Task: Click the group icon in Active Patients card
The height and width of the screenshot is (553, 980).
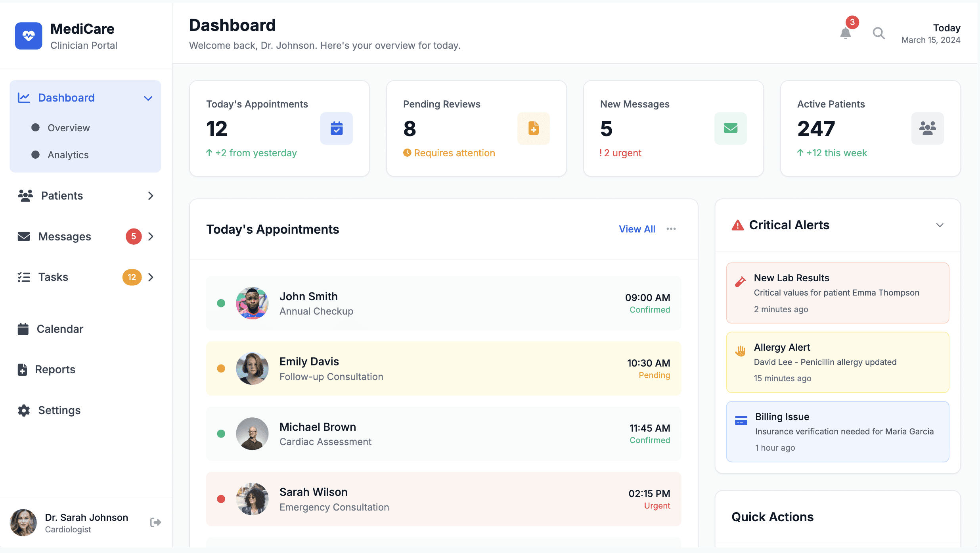Action: (927, 129)
